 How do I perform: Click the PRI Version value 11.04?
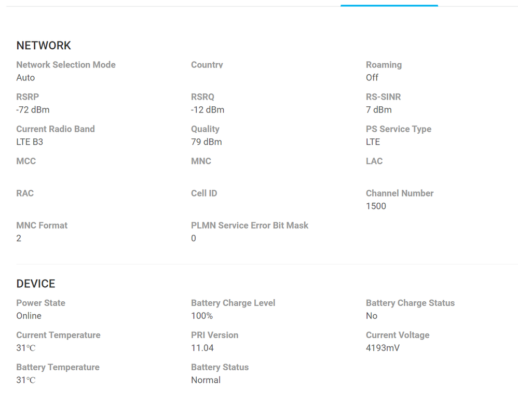[202, 348]
